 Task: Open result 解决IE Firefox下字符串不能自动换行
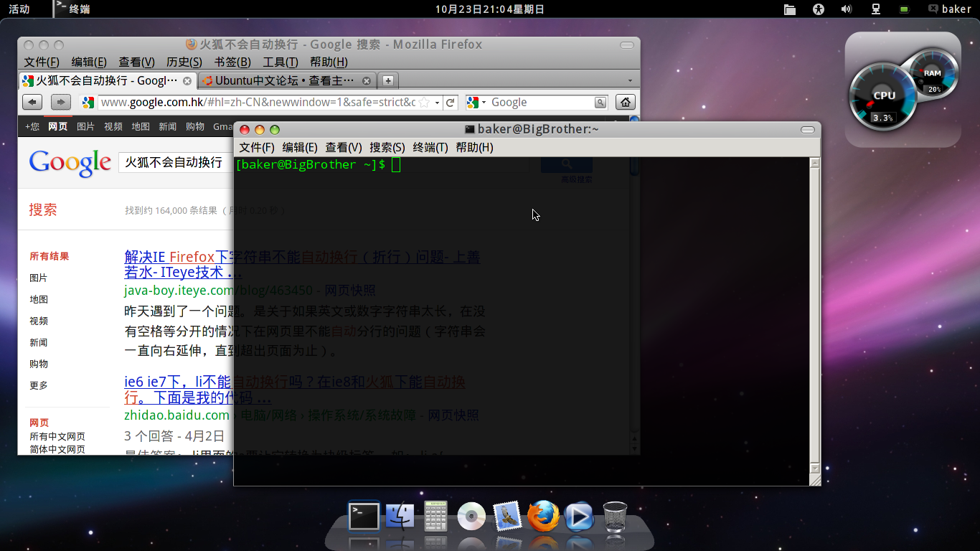[302, 265]
